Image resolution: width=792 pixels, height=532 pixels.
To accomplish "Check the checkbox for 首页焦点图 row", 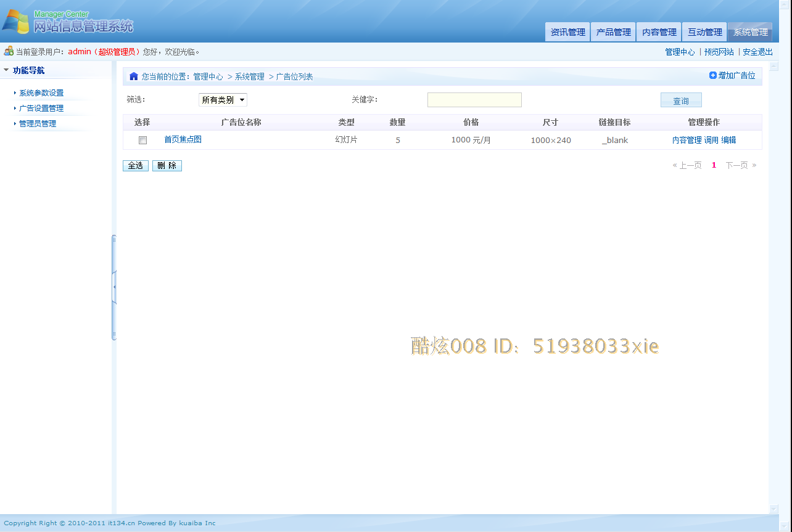I will [142, 140].
